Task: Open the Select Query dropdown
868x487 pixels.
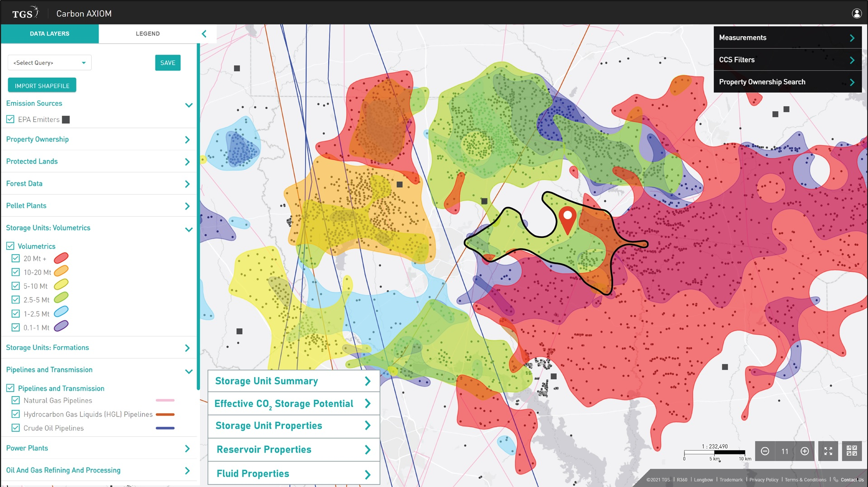Action: 50,63
